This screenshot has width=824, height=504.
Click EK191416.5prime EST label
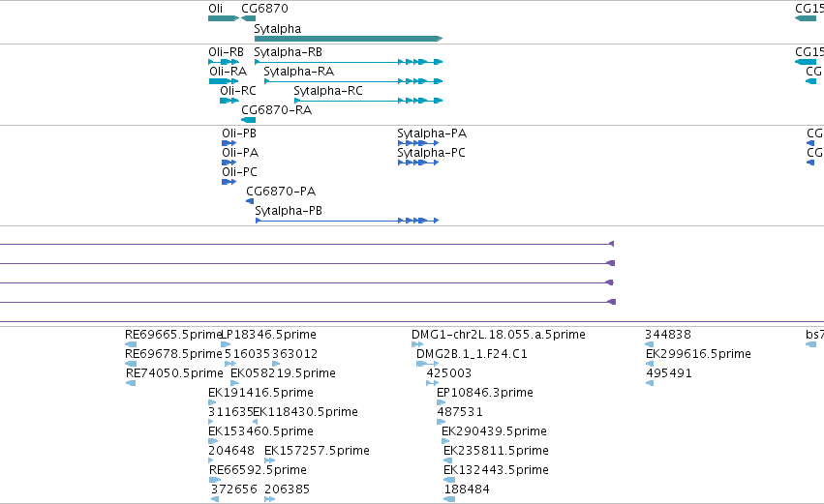tap(260, 393)
